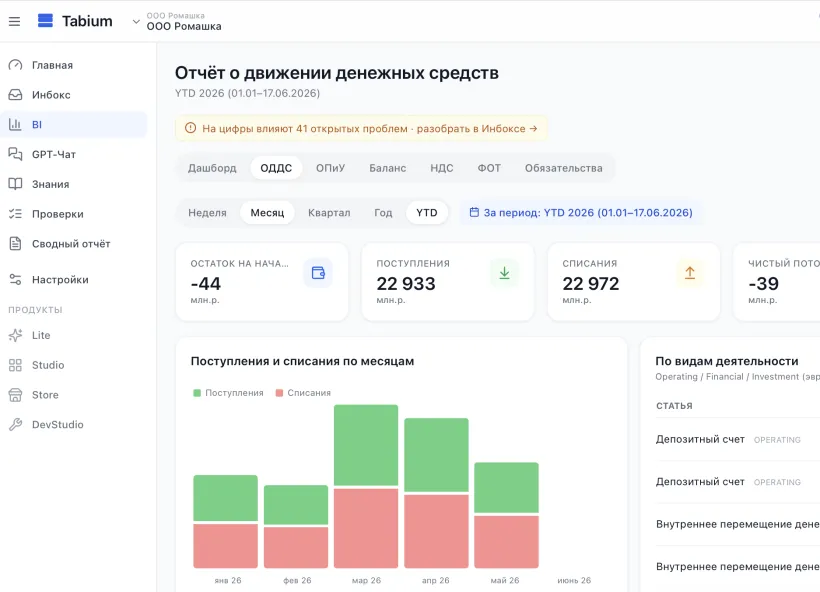Open the За период date picker
Screen dimensions: 820x592
coord(581,213)
